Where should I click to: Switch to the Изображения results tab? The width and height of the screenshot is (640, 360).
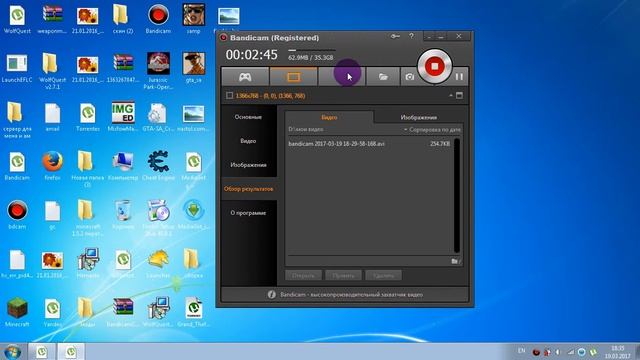pyautogui.click(x=418, y=117)
